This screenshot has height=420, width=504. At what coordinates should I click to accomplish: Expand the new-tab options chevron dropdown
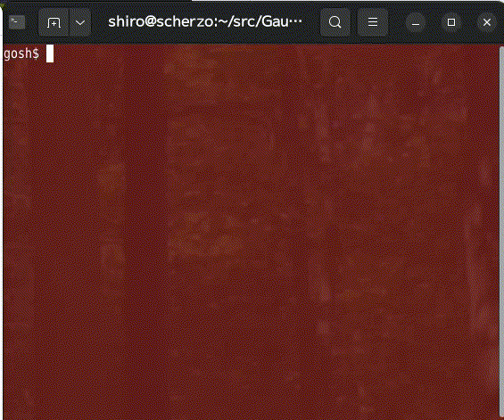[x=80, y=22]
